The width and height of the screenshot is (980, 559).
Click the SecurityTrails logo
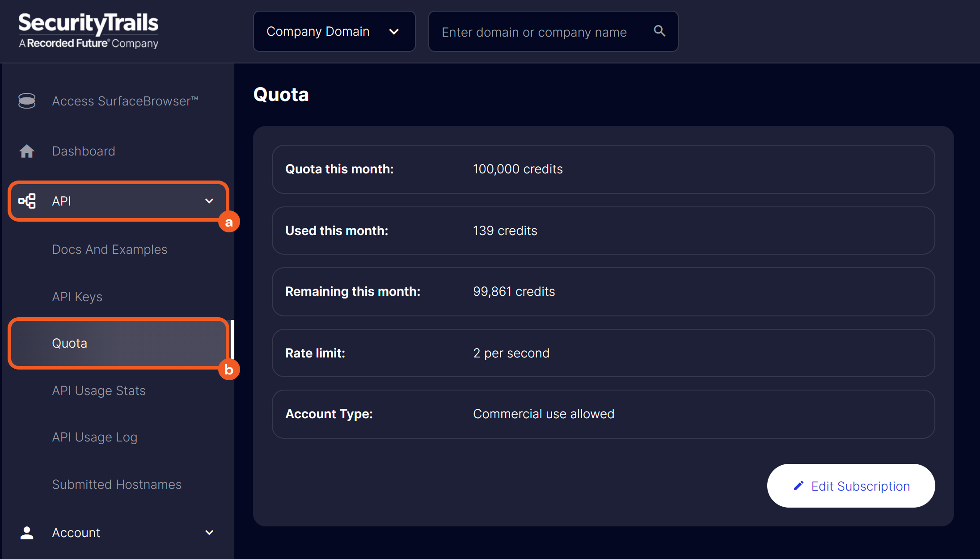(x=89, y=30)
